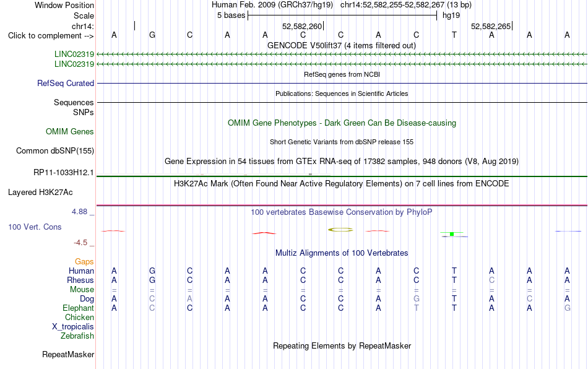Image resolution: width=588 pixels, height=369 pixels.
Task: Open the first LINC02319 gene track label
Action: point(74,54)
